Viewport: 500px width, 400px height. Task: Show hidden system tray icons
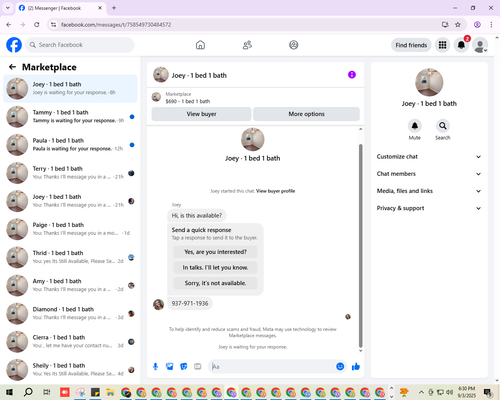pos(421,392)
